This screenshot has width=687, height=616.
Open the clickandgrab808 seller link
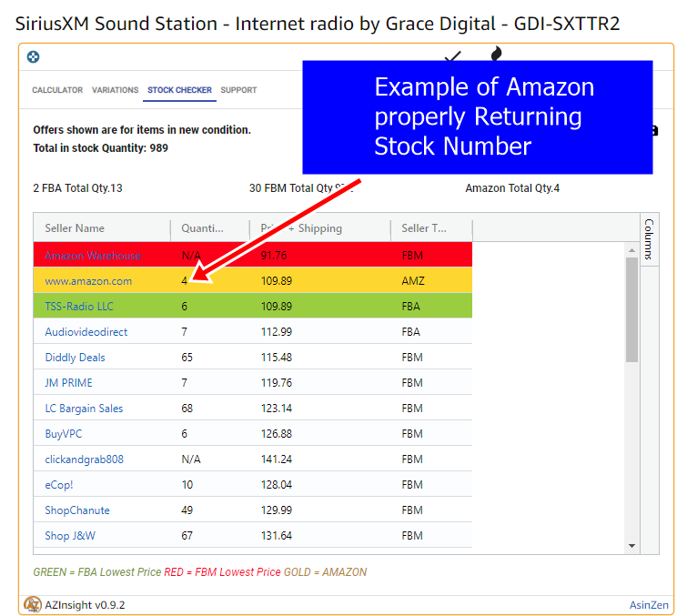84,459
